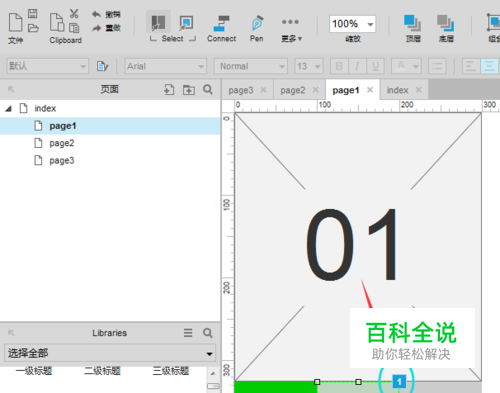500x393 pixels.
Task: Click the blue footnote marker 1
Action: 399,381
